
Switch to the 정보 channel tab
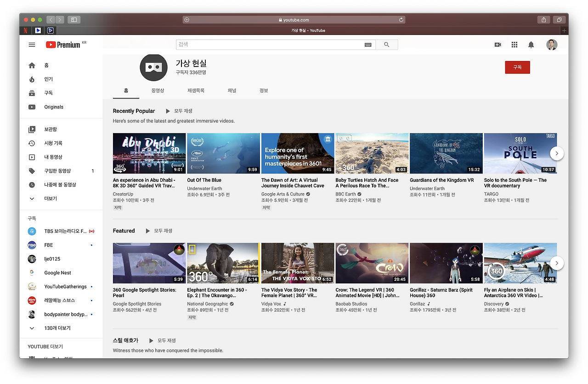[264, 91]
